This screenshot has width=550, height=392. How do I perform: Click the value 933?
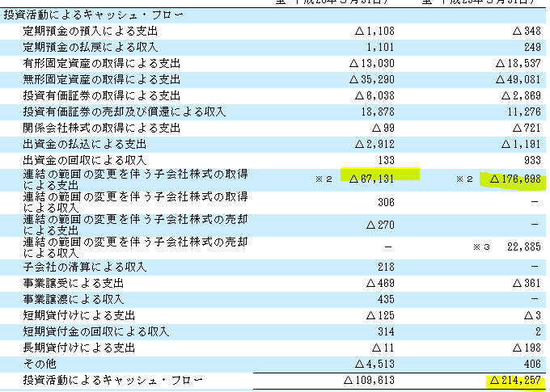click(x=532, y=160)
